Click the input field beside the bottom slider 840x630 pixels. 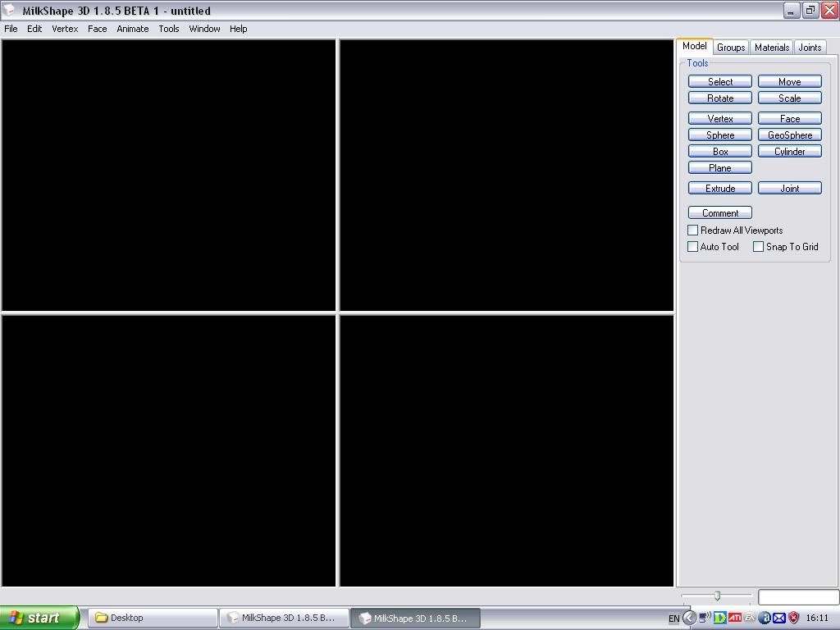tap(798, 597)
